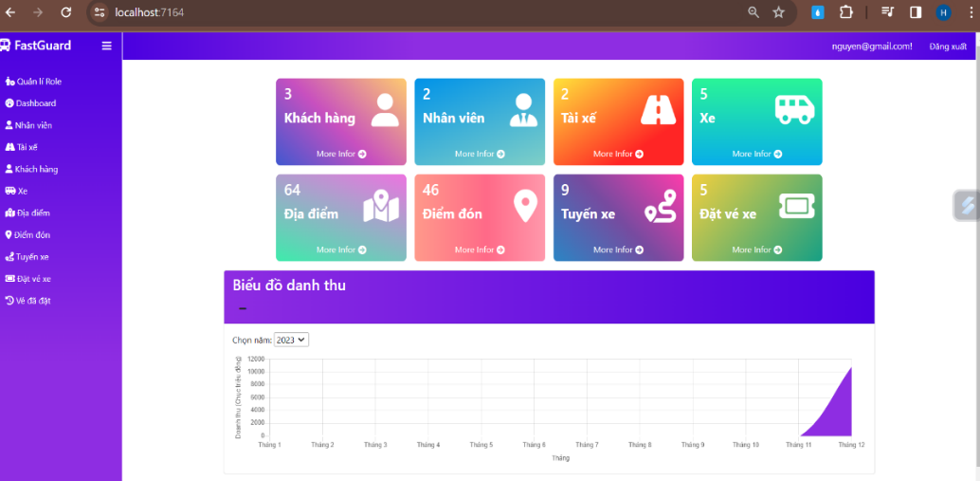
Task: Go forward with browser forward arrow
Action: (x=38, y=12)
